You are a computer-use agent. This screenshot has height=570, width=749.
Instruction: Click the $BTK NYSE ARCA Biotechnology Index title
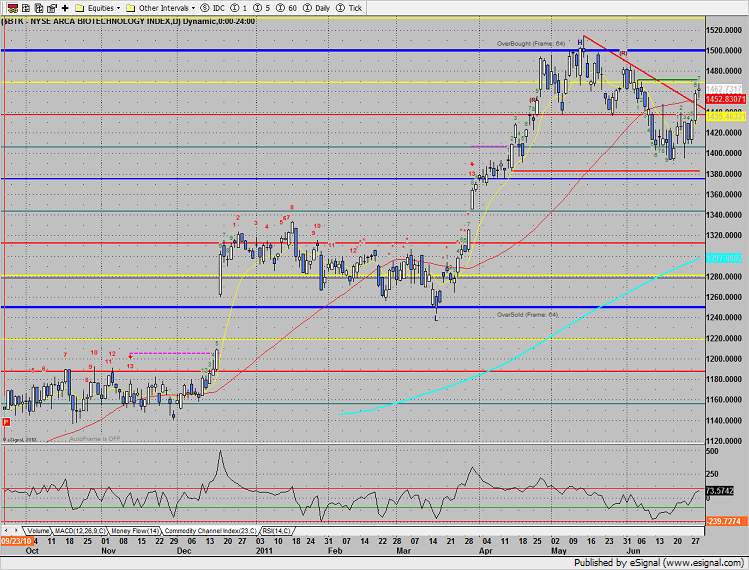coord(128,22)
